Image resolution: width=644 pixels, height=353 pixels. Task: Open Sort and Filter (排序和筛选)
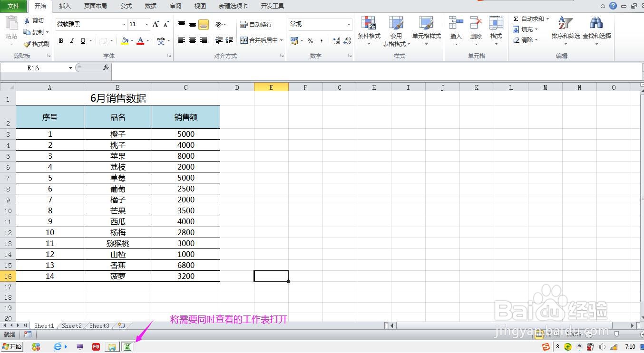(566, 31)
